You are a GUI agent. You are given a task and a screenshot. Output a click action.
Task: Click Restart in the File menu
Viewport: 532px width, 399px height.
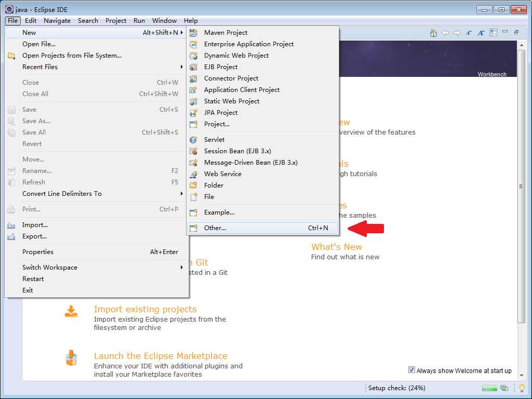[97, 279]
